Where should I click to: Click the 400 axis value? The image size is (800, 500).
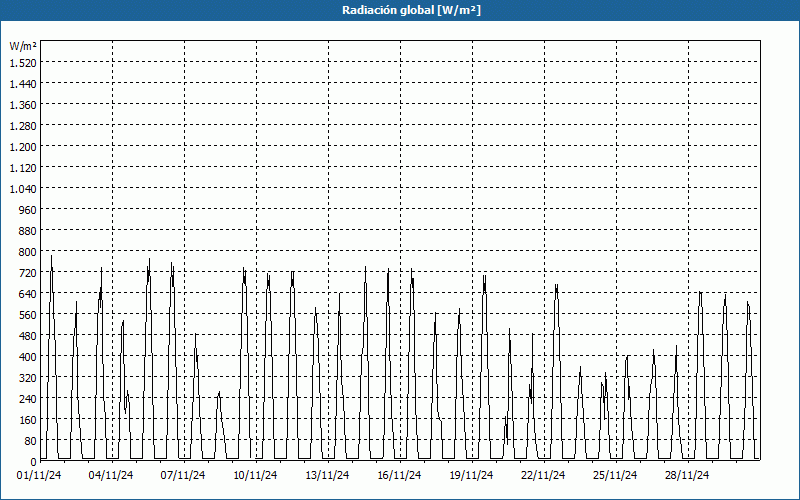click(x=28, y=357)
